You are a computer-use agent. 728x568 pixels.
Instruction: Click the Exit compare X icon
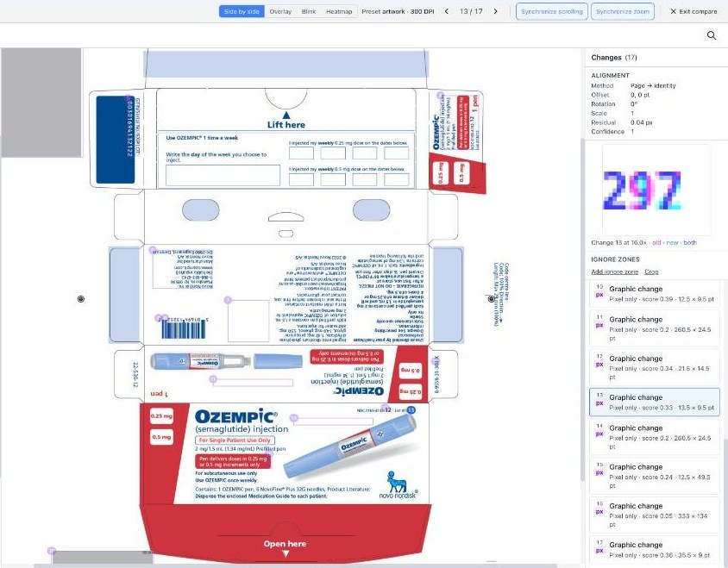click(x=673, y=11)
